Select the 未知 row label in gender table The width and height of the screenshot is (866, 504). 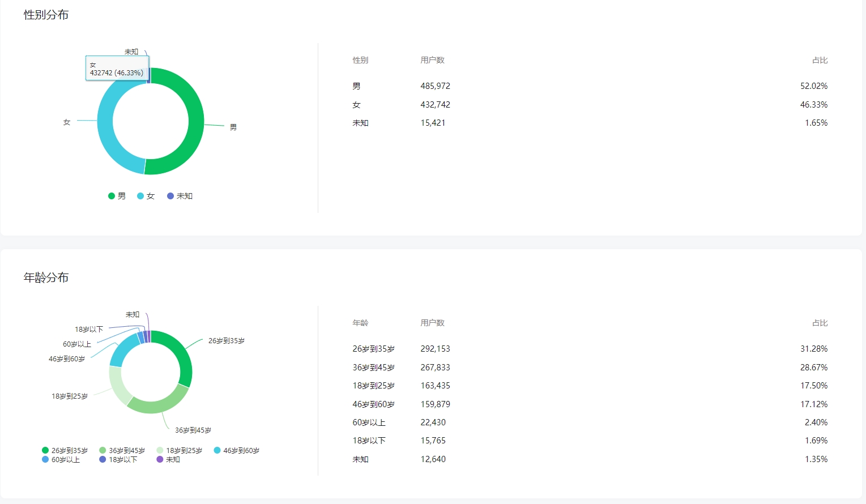point(360,123)
